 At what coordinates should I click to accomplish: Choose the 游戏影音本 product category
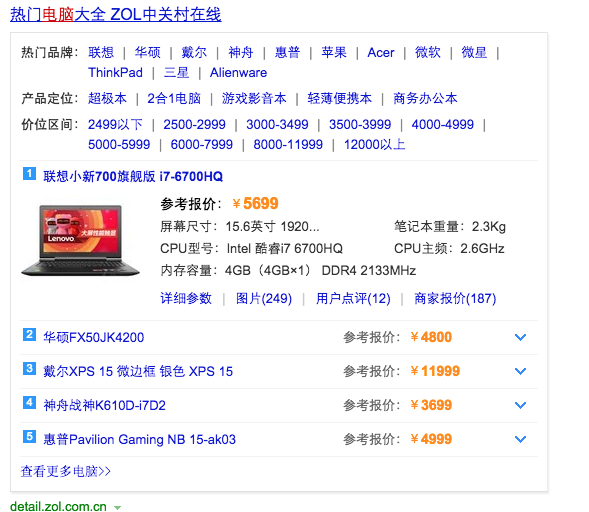coord(254,98)
